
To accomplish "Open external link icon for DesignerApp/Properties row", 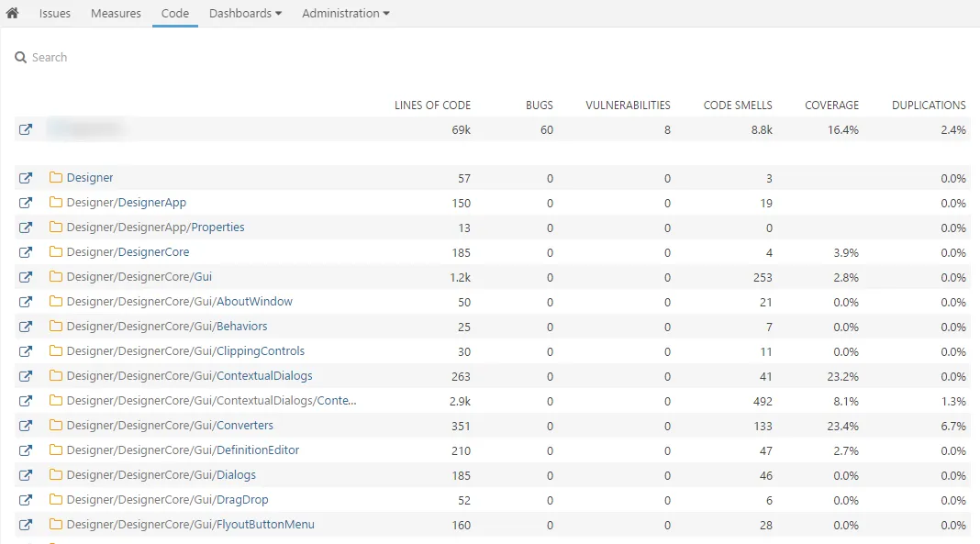I will click(x=26, y=228).
